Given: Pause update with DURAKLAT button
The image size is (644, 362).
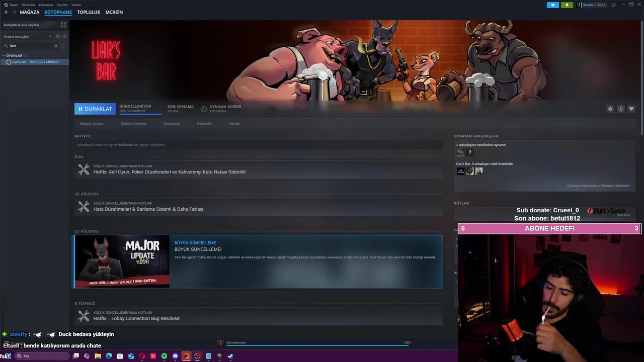Looking at the screenshot, I should click(95, 109).
